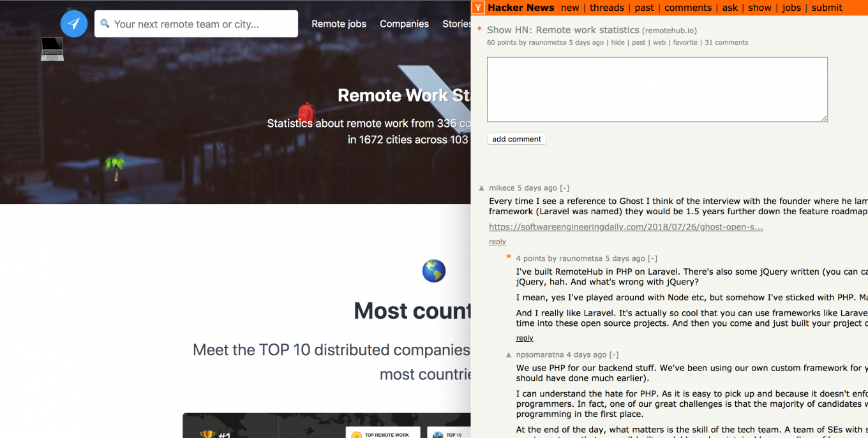The image size is (868, 438).
Task: Click the globe emoji above the heading
Action: pyautogui.click(x=434, y=271)
